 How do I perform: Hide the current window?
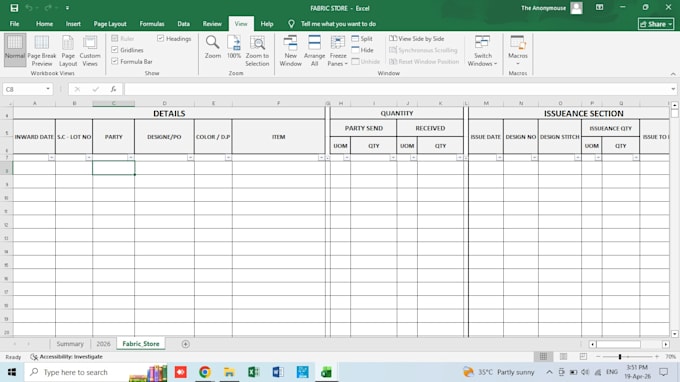363,50
